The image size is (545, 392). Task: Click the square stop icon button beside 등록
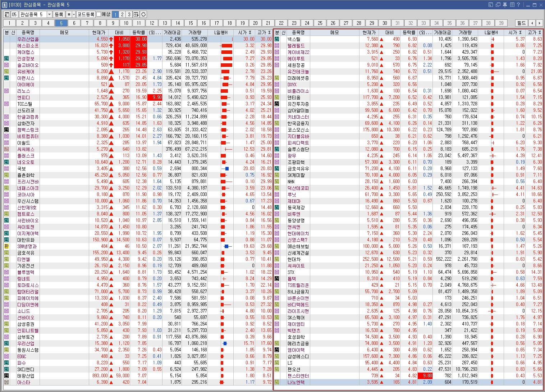[x=69, y=14]
